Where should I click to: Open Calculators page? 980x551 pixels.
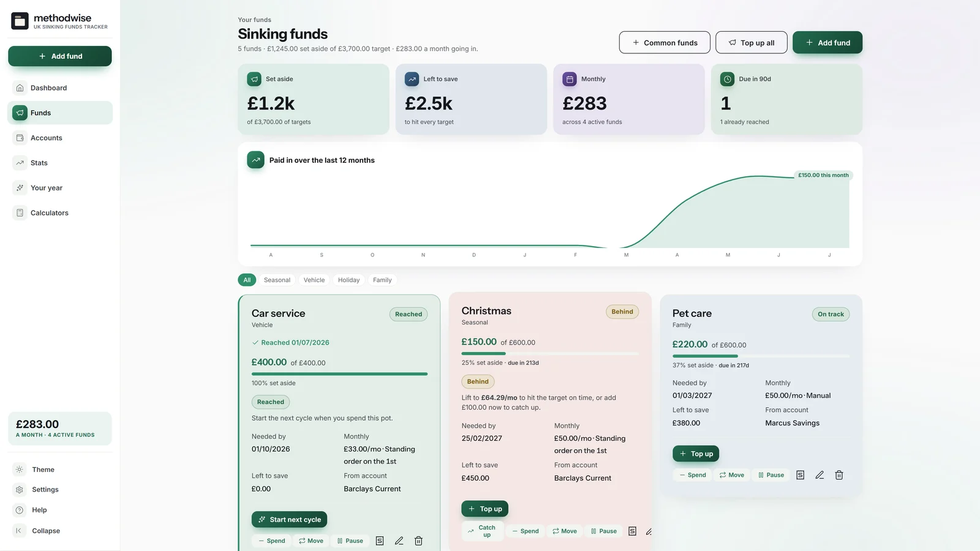point(60,213)
